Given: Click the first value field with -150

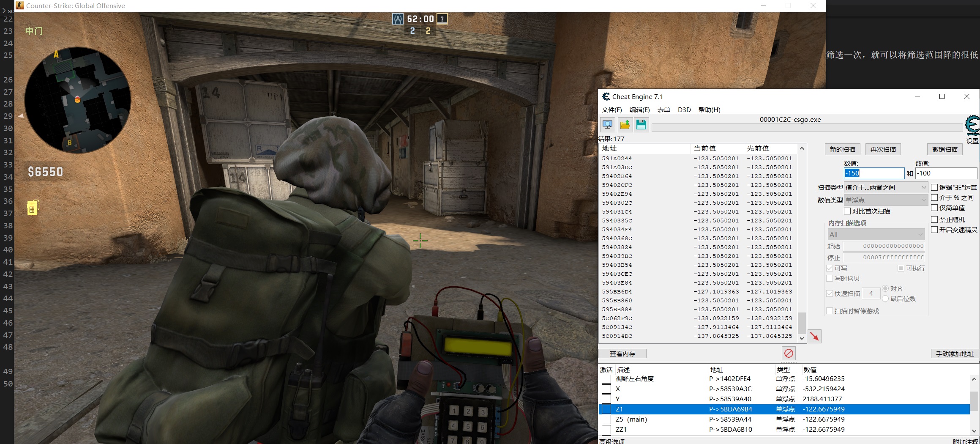Looking at the screenshot, I should tap(874, 173).
